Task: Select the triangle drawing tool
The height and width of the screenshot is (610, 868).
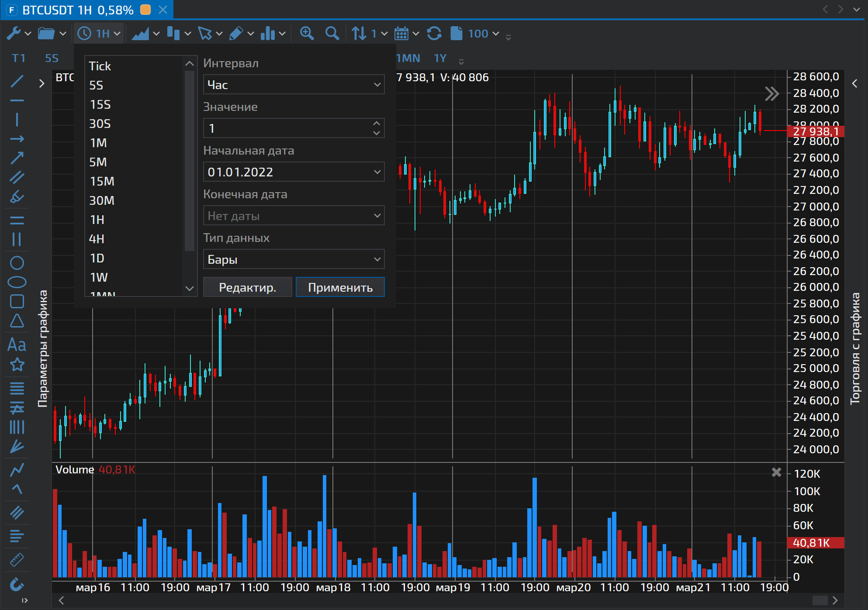Action: (17, 321)
